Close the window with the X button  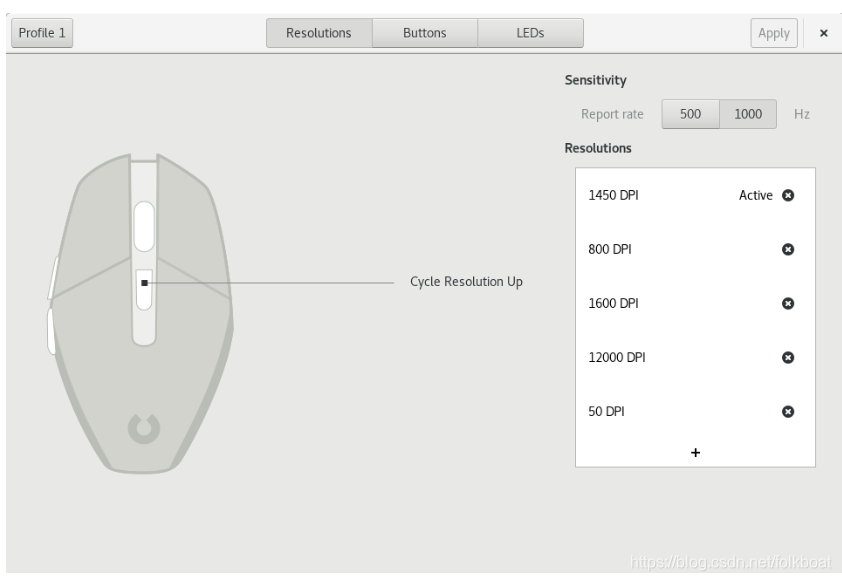point(824,33)
